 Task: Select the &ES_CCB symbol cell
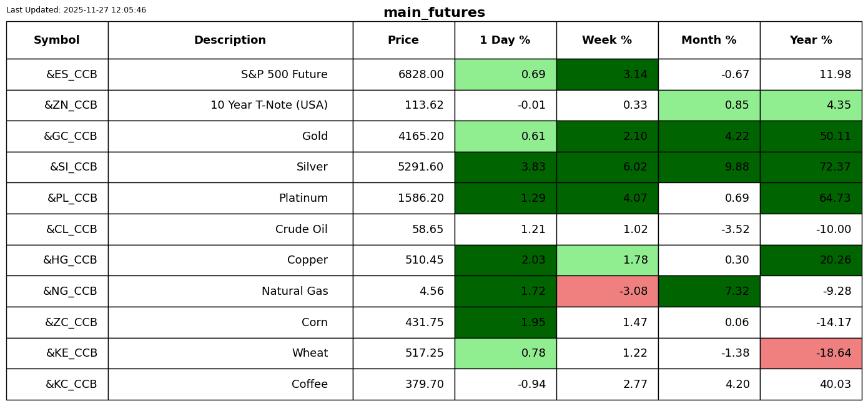click(57, 74)
